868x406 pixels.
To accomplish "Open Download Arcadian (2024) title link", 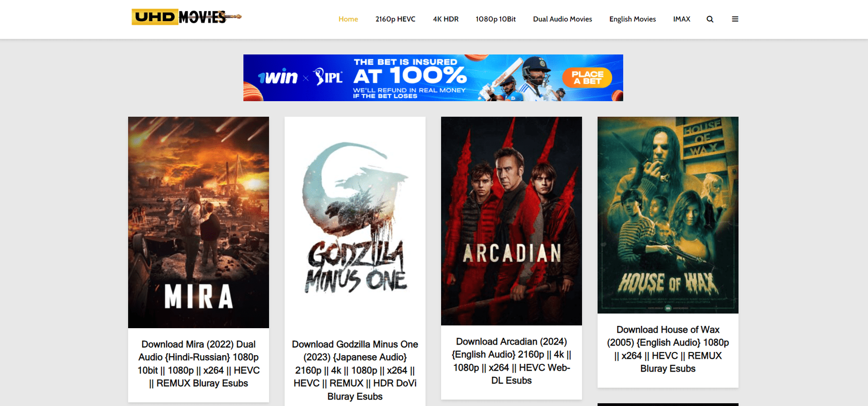I will click(512, 361).
